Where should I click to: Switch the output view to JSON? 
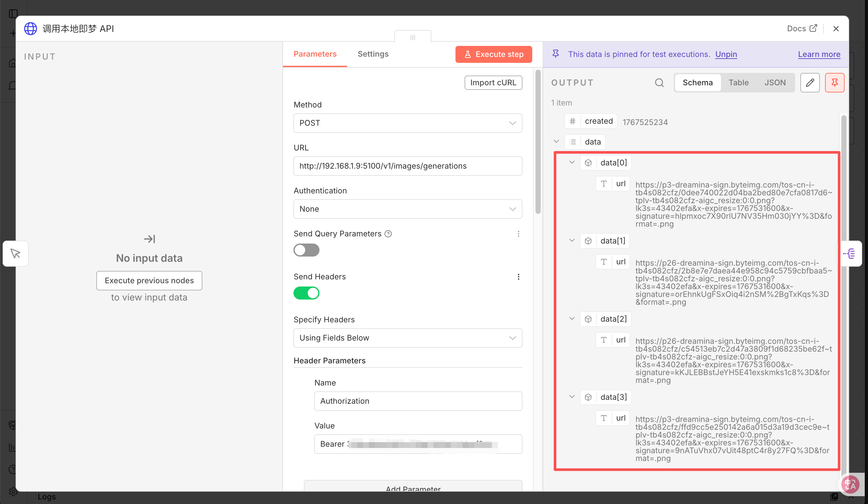pos(775,83)
